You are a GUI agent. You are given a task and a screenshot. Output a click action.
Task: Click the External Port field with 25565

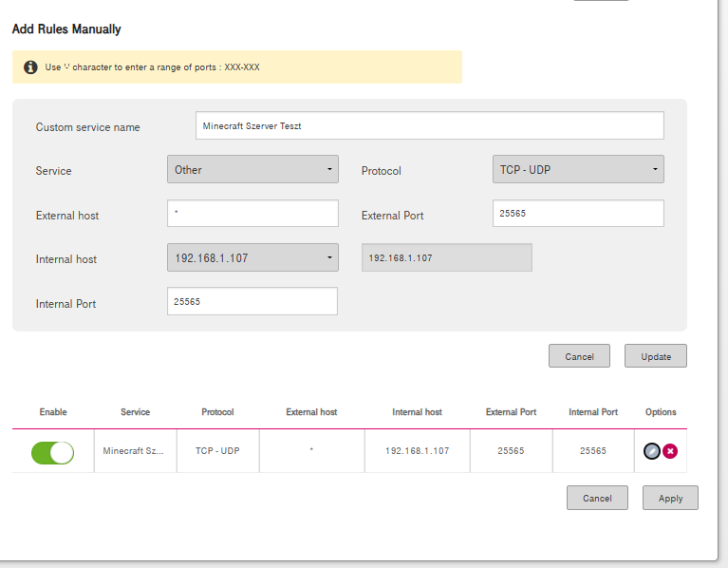click(578, 213)
